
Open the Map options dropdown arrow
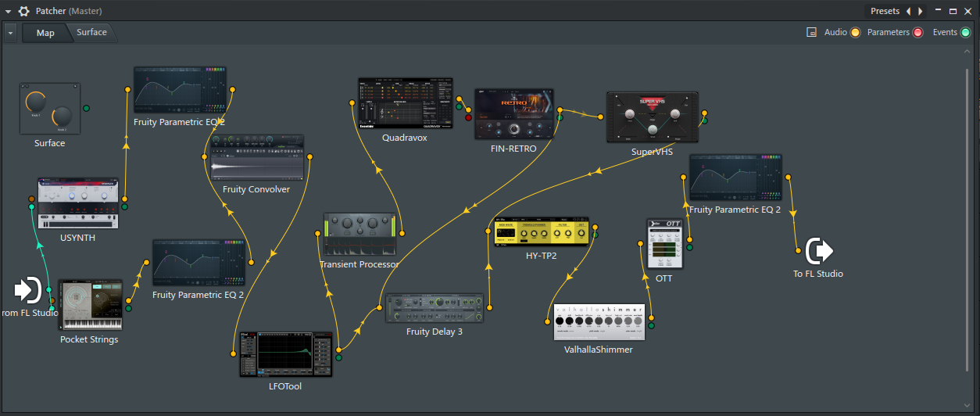click(10, 33)
